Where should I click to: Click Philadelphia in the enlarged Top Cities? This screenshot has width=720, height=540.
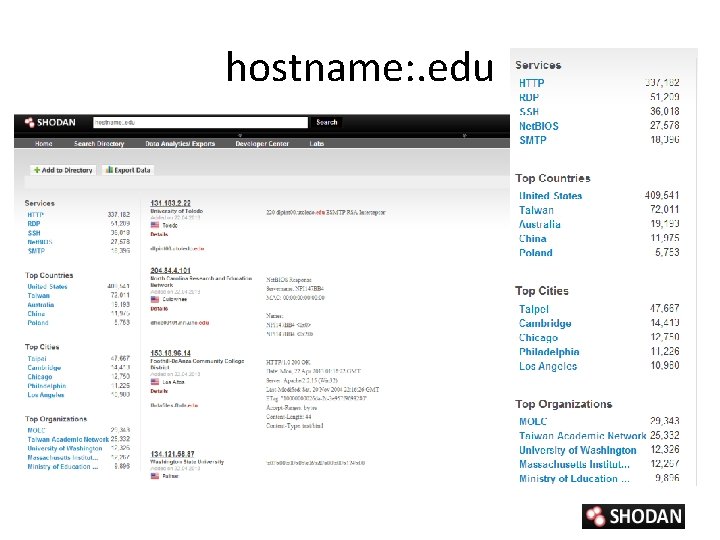(x=549, y=352)
